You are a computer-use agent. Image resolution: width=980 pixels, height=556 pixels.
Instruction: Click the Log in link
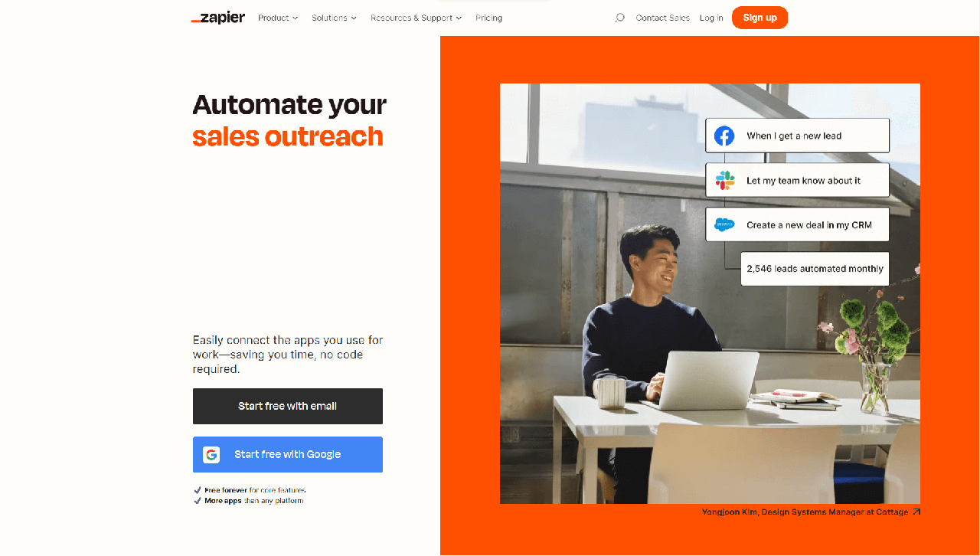pyautogui.click(x=711, y=18)
